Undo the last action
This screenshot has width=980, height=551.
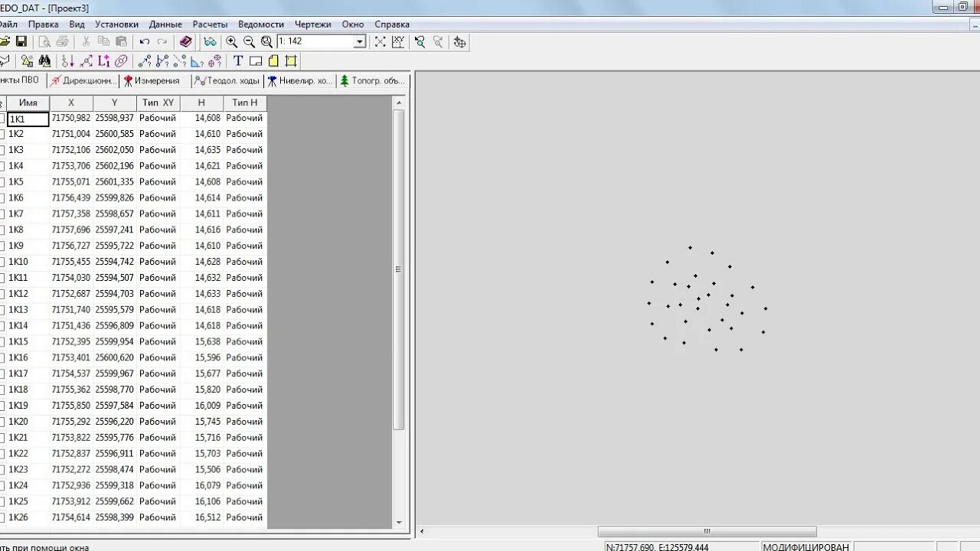point(144,41)
